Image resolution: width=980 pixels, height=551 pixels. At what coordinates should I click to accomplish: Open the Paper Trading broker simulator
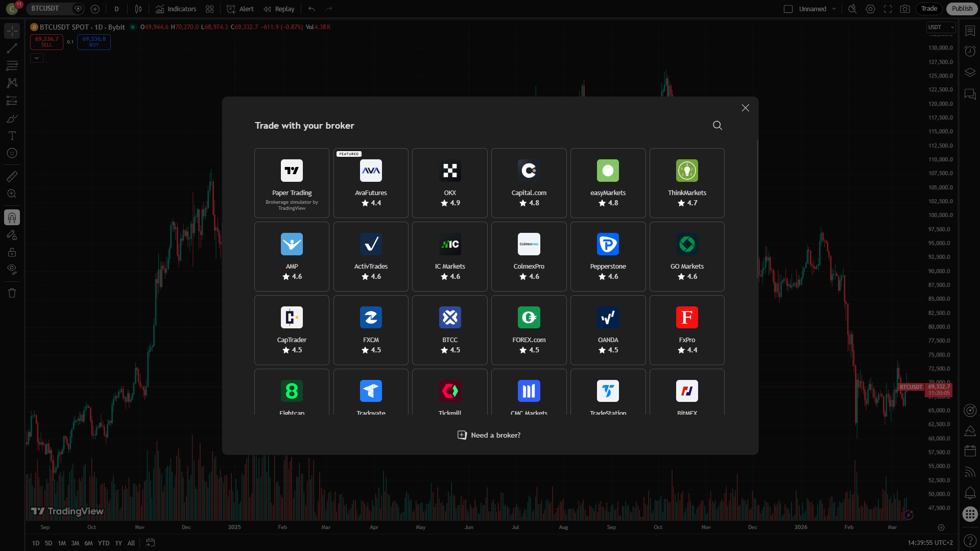[x=292, y=183]
